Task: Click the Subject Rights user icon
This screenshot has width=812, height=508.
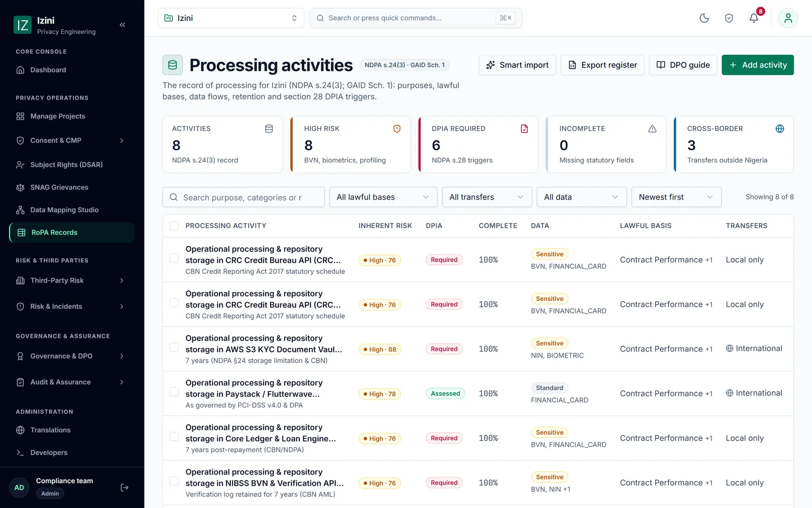Action: pyautogui.click(x=20, y=165)
